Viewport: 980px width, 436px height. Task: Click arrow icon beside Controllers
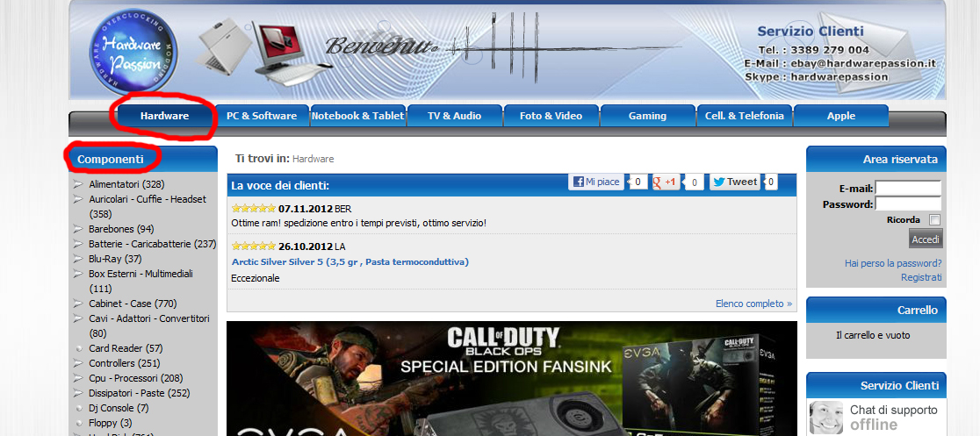tap(78, 363)
